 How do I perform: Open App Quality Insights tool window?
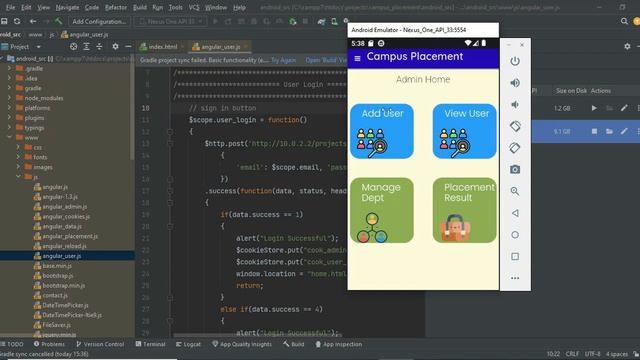(x=242, y=344)
